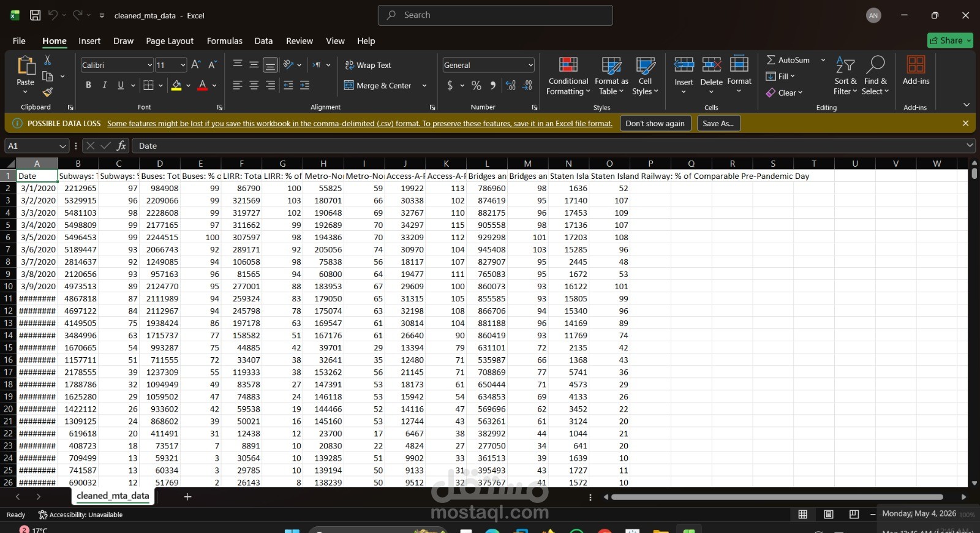Switch to the Page Layout tab
The height and width of the screenshot is (533, 980).
point(170,41)
